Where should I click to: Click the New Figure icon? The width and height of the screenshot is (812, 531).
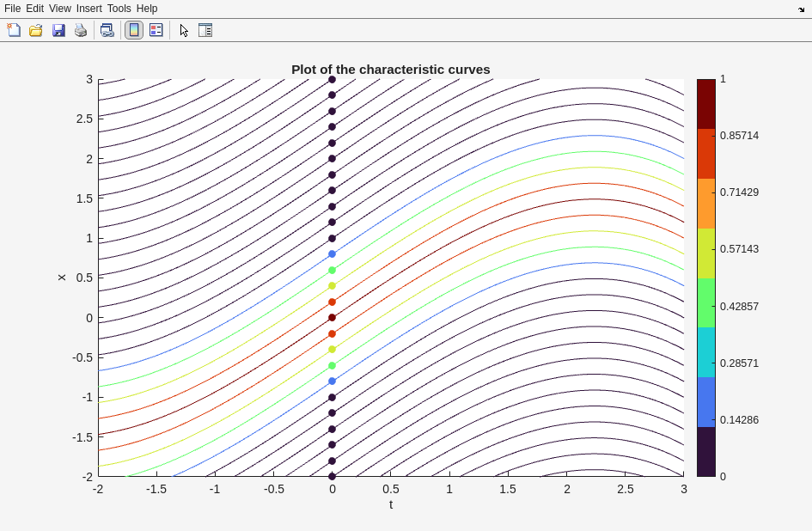[x=14, y=30]
